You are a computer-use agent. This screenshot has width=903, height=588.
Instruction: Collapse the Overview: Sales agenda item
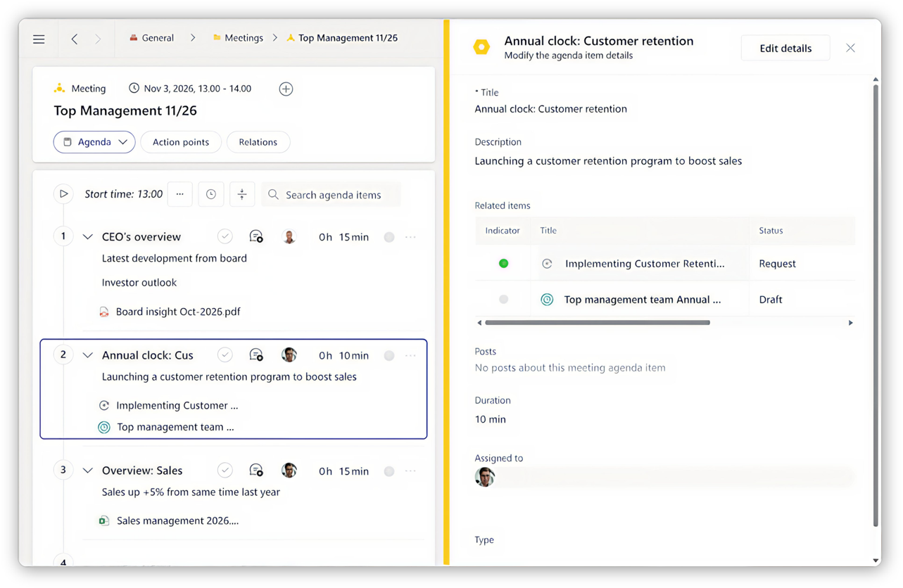pos(88,471)
